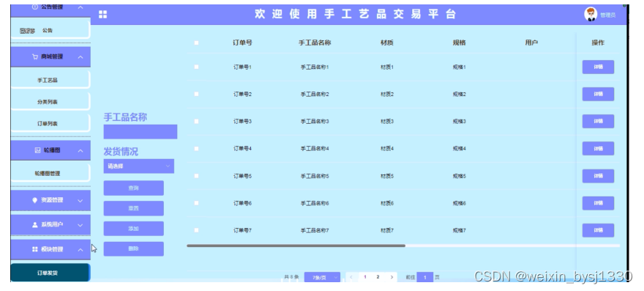Click the 管理员 label in header

coord(608,15)
